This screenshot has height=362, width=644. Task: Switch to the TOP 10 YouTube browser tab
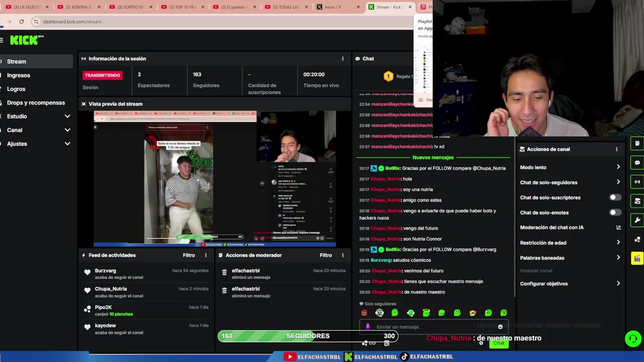point(183,7)
